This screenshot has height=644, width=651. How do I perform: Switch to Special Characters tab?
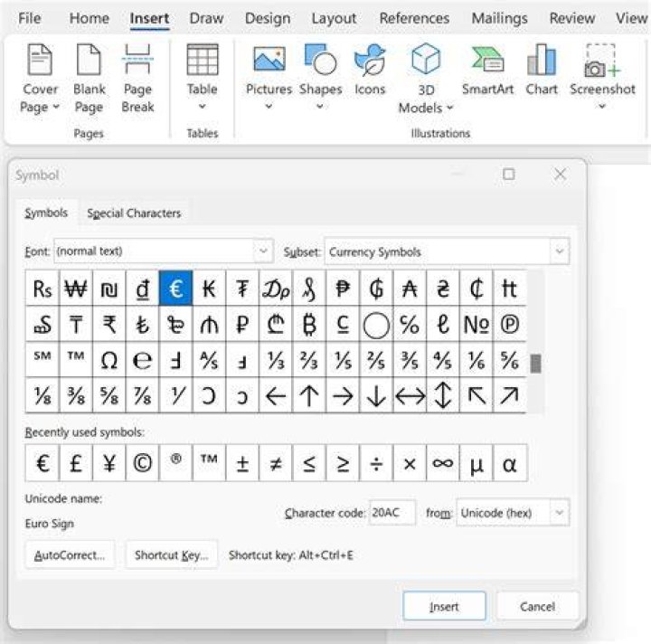click(x=134, y=213)
